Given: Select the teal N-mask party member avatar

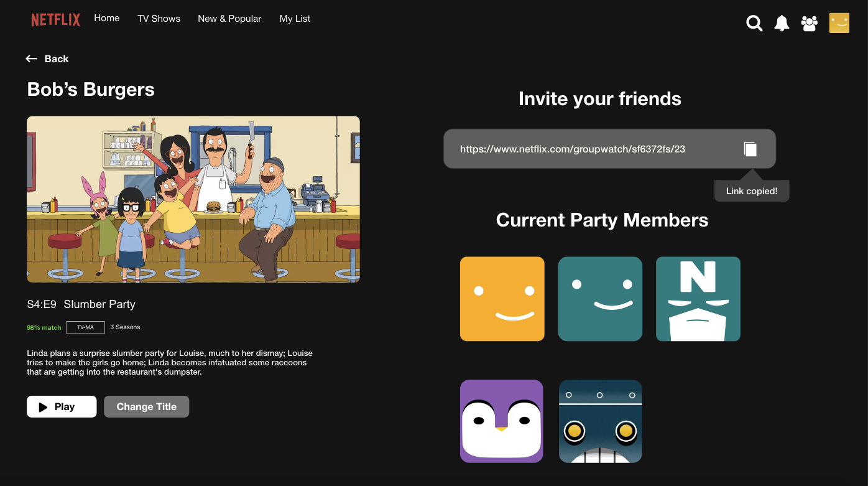Looking at the screenshot, I should 698,299.
